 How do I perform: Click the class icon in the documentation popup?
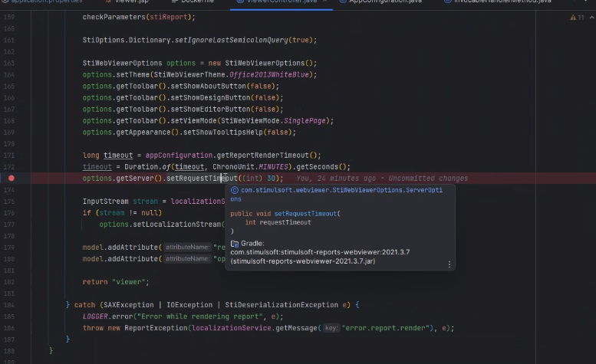point(235,190)
